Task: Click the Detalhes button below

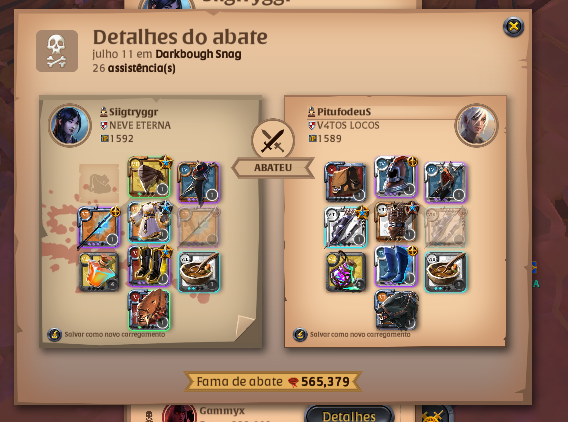Action: pos(349,415)
